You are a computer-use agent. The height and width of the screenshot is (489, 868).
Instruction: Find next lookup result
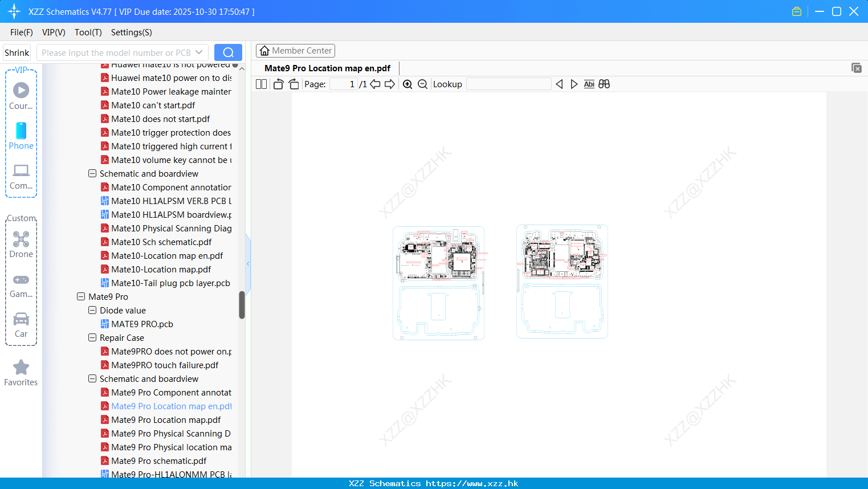click(x=574, y=84)
